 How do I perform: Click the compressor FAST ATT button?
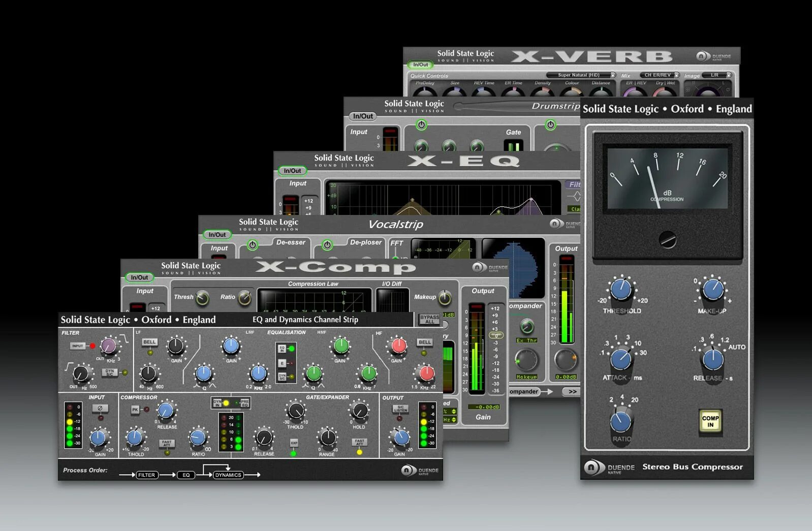(x=167, y=443)
